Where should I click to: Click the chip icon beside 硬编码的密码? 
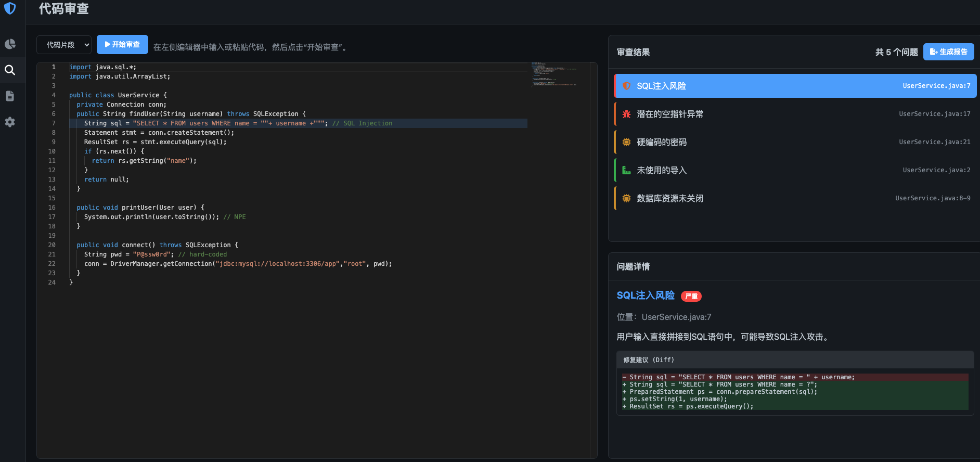626,142
